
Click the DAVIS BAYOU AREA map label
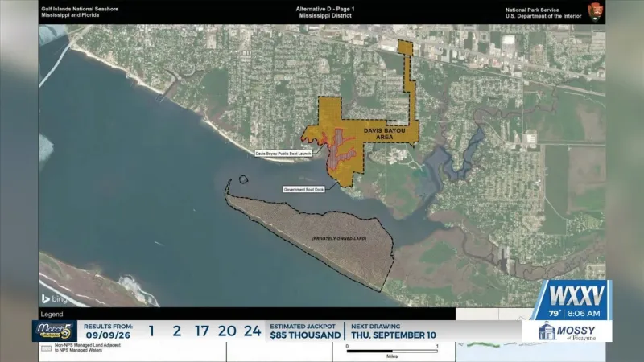click(385, 134)
